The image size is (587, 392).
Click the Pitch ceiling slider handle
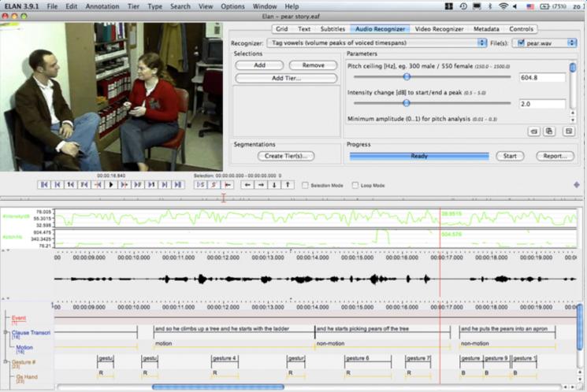407,77
